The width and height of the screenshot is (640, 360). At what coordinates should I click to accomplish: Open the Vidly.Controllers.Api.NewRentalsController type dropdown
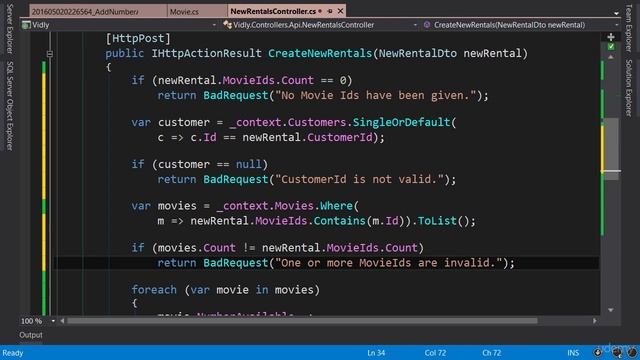(415, 25)
